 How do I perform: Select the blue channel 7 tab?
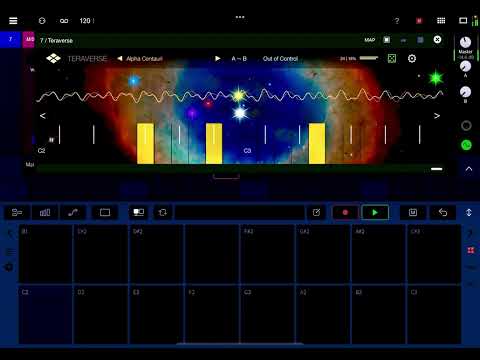pos(10,40)
